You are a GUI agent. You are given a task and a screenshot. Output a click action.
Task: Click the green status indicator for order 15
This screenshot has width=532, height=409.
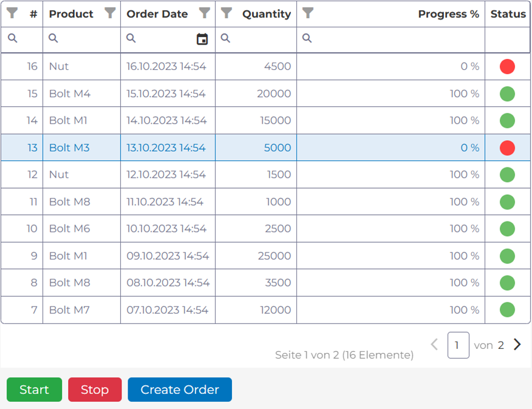(x=507, y=93)
